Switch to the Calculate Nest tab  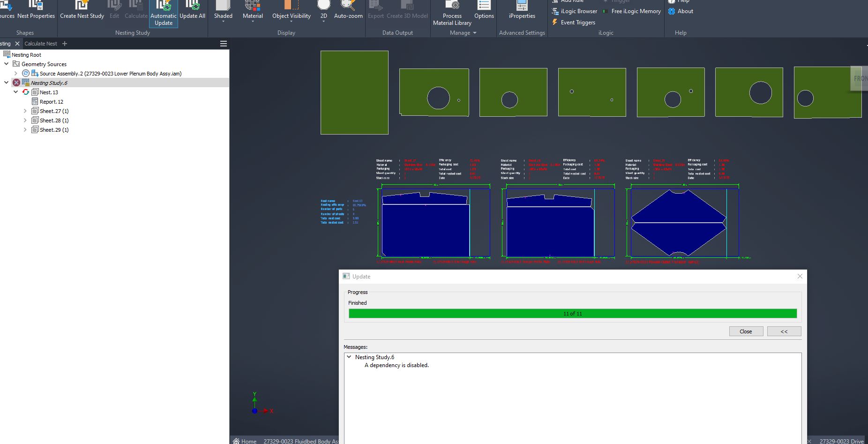click(41, 44)
